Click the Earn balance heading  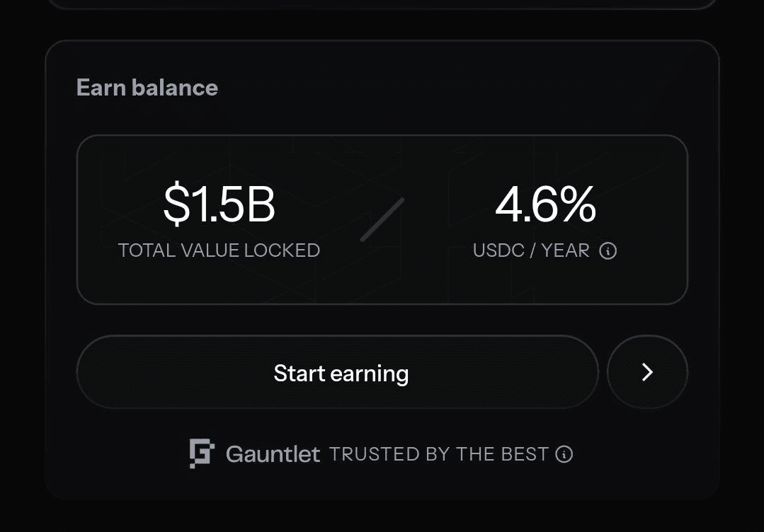coord(147,88)
